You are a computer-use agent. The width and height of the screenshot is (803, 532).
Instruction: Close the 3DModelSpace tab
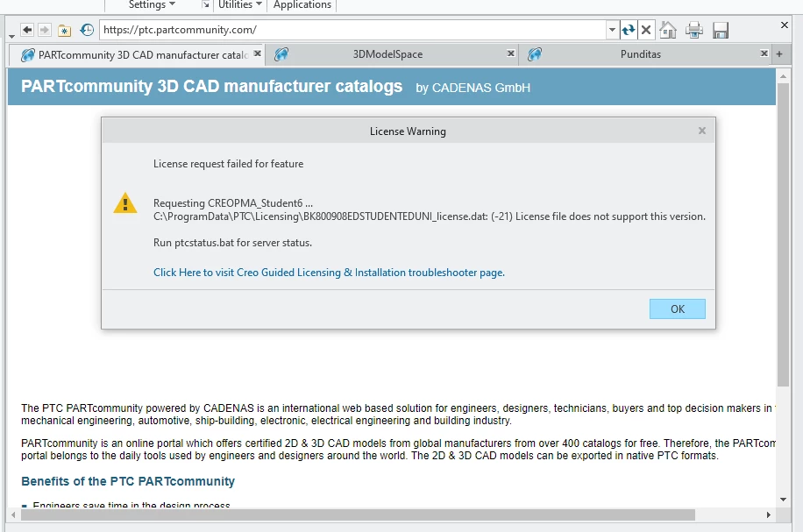(510, 53)
